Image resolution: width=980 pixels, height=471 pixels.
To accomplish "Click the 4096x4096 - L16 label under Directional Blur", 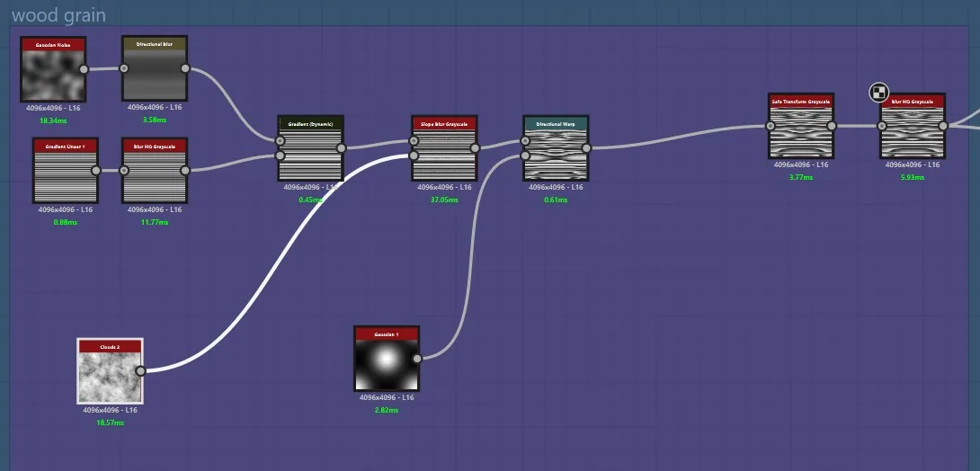I will (155, 108).
